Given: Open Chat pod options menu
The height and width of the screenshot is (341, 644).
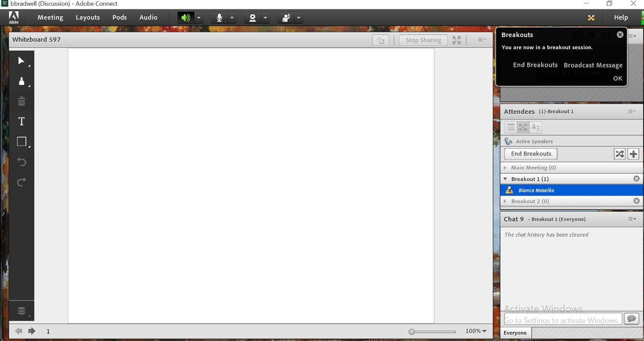Looking at the screenshot, I should [632, 219].
